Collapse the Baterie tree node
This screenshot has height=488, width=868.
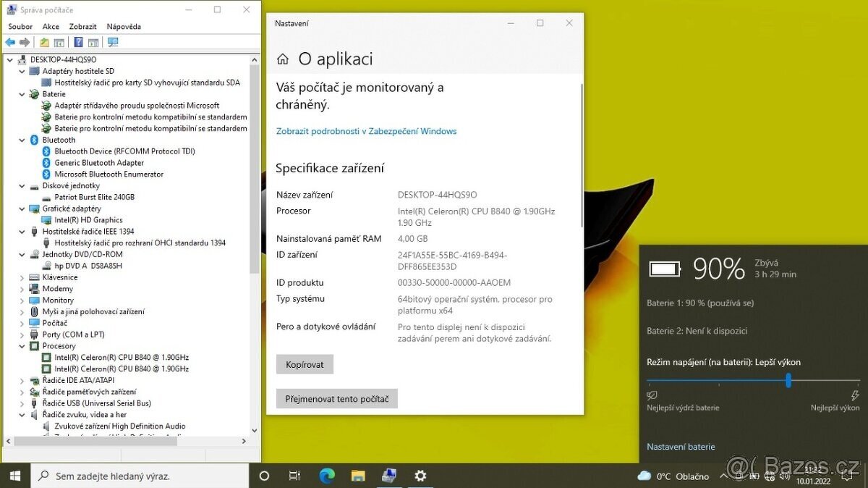pyautogui.click(x=22, y=93)
